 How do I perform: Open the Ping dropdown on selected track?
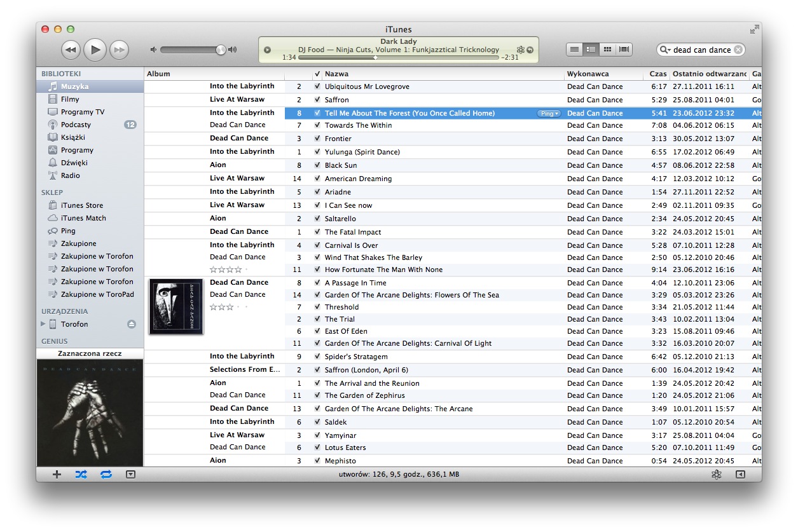click(549, 114)
